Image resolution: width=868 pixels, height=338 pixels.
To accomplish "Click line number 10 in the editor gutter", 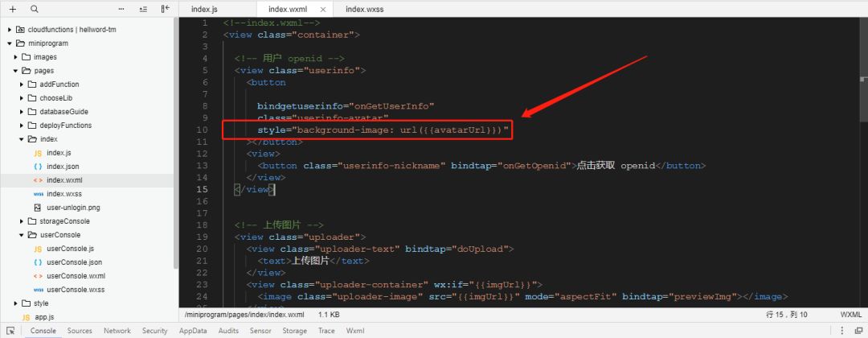I will coord(202,130).
